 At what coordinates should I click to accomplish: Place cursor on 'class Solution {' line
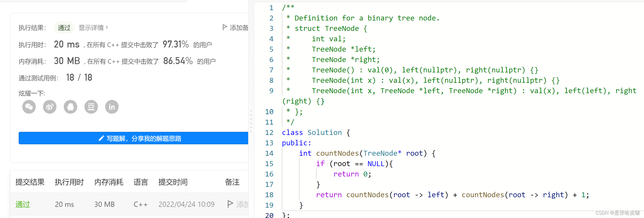(316, 132)
